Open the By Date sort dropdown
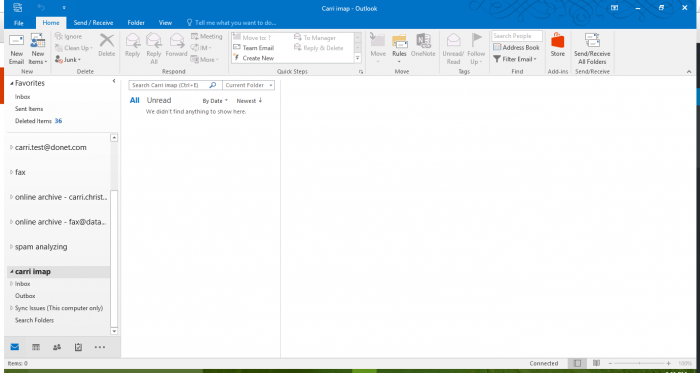Screen dimensions: 700x373 coord(215,101)
